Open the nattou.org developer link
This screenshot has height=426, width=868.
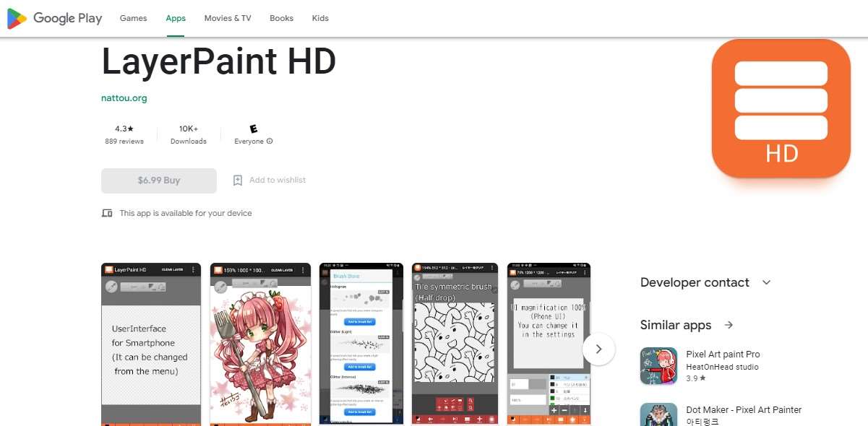124,98
